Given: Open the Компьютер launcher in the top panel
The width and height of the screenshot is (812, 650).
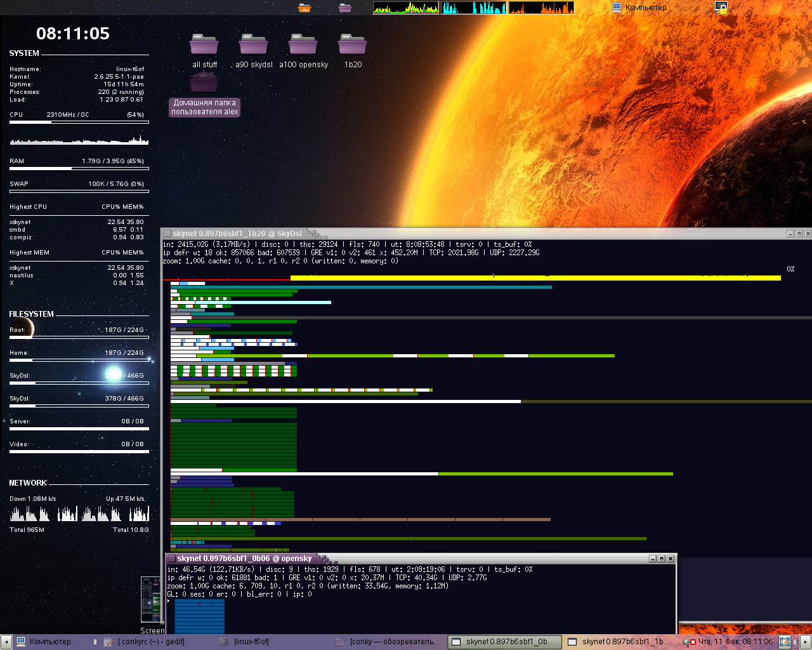Looking at the screenshot, I should point(639,8).
